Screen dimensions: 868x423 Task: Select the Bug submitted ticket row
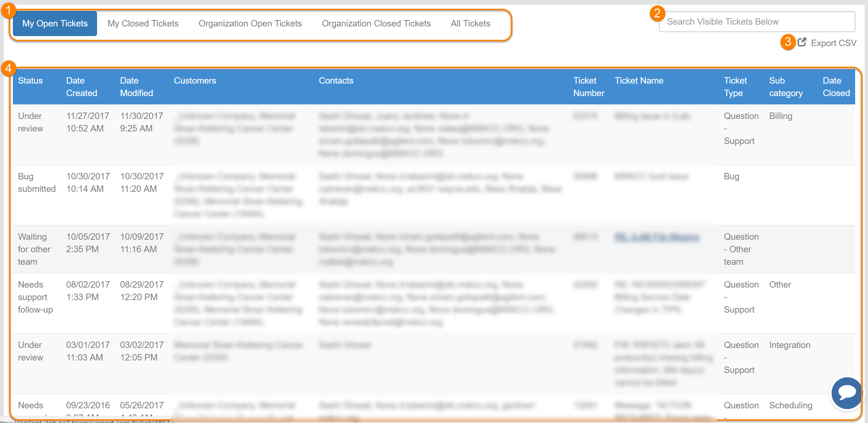coord(37,183)
